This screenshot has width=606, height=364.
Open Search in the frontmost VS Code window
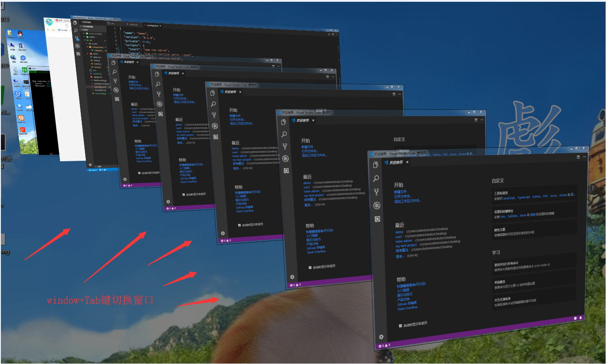click(x=376, y=178)
